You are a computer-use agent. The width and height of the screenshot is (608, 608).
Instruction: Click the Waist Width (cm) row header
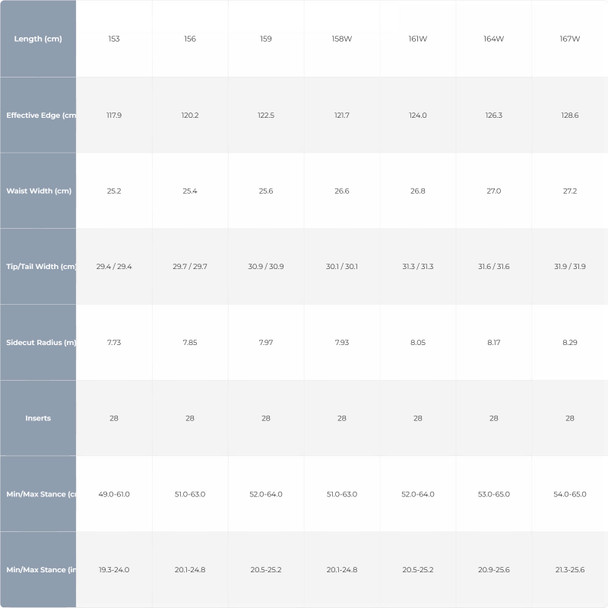(x=38, y=191)
